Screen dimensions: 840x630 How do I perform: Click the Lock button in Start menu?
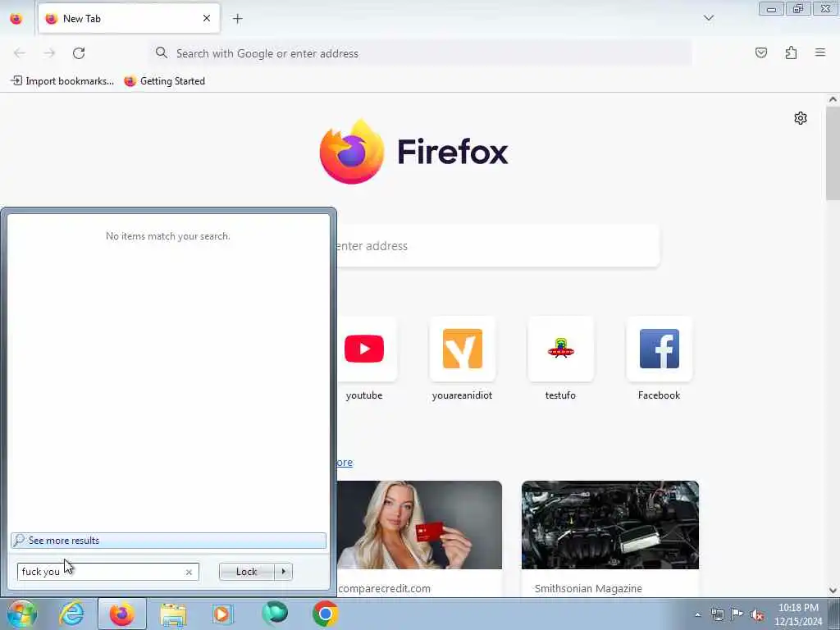point(246,572)
